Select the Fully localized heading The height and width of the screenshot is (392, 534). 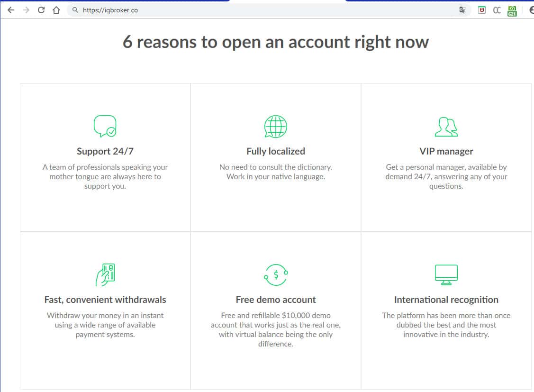click(x=275, y=151)
